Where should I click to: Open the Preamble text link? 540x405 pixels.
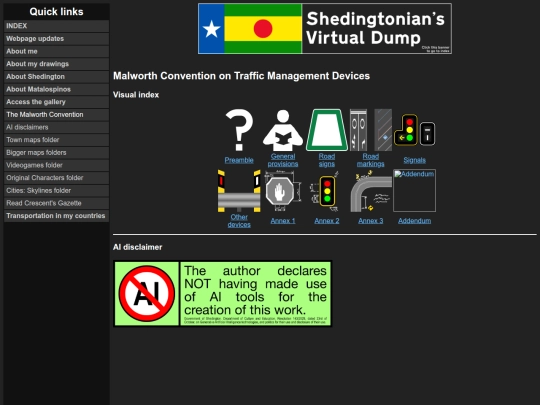[239, 160]
